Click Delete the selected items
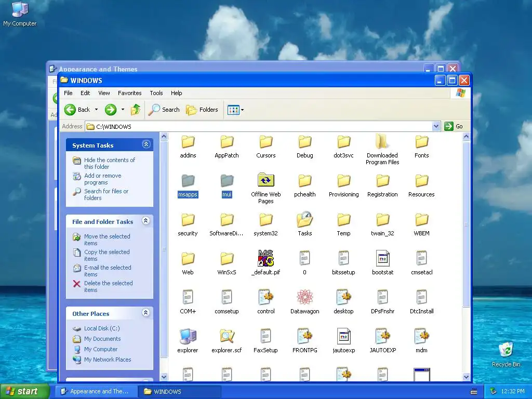Screen dimensions: 532x399 click(x=108, y=286)
